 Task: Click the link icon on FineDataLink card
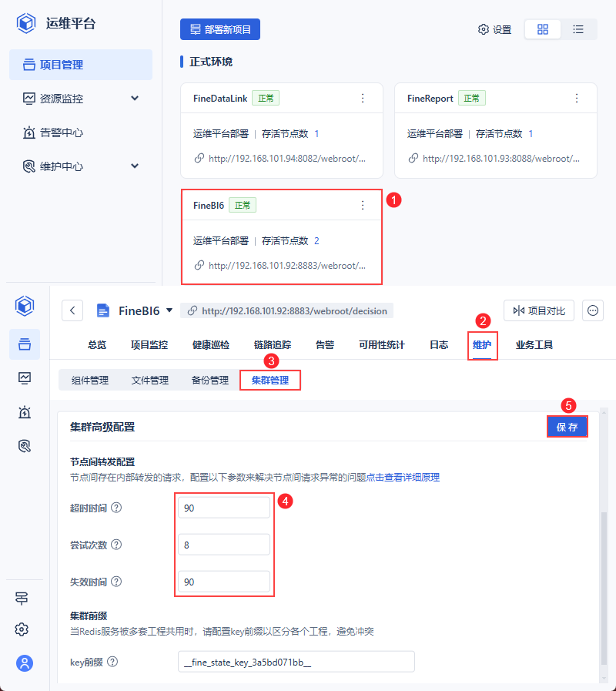[x=199, y=158]
